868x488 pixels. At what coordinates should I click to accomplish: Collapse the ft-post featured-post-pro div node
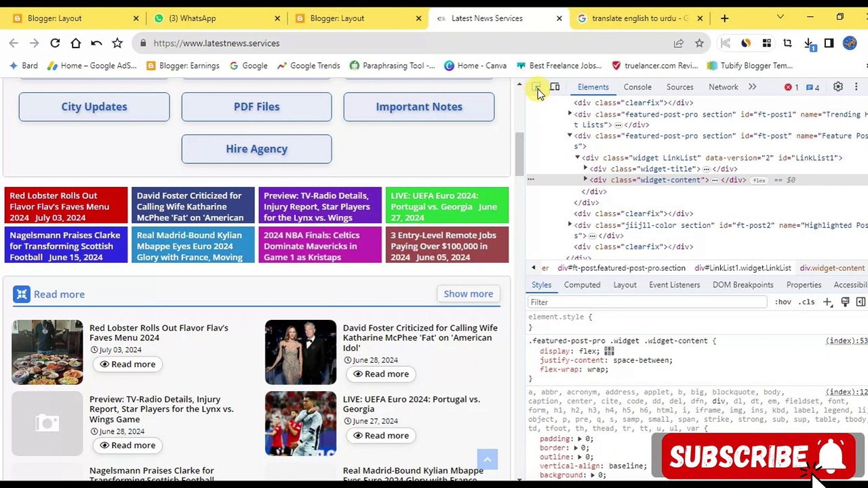[x=570, y=136]
